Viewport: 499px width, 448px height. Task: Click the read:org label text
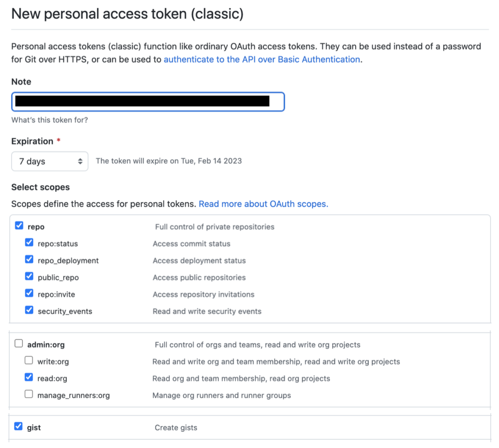click(x=52, y=378)
